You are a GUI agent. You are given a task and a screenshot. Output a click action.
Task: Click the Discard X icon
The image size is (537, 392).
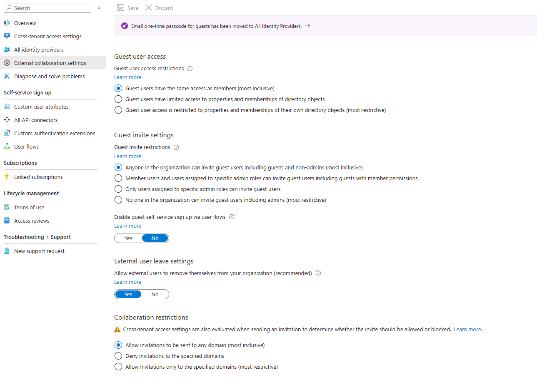149,8
